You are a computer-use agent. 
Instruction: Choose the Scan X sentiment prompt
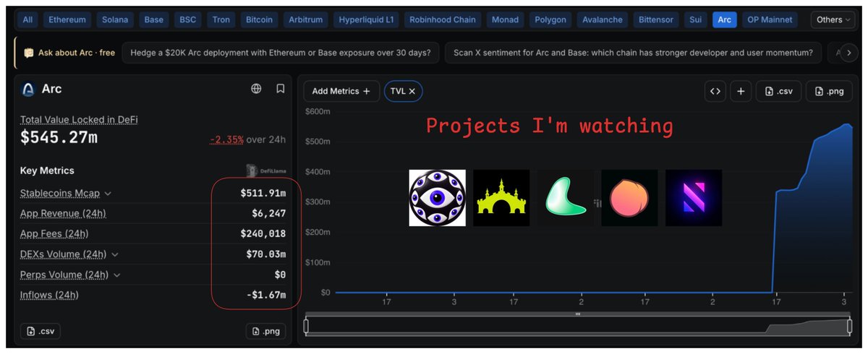[x=634, y=53]
